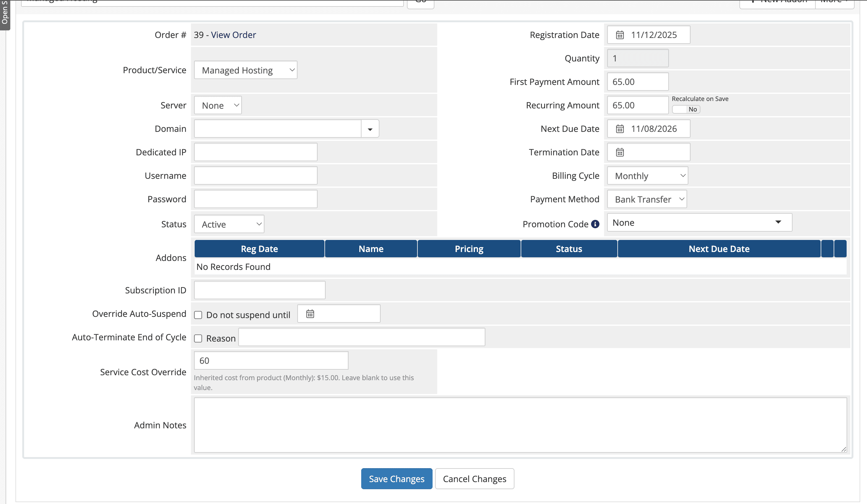Open the Product/Service dropdown

[245, 70]
